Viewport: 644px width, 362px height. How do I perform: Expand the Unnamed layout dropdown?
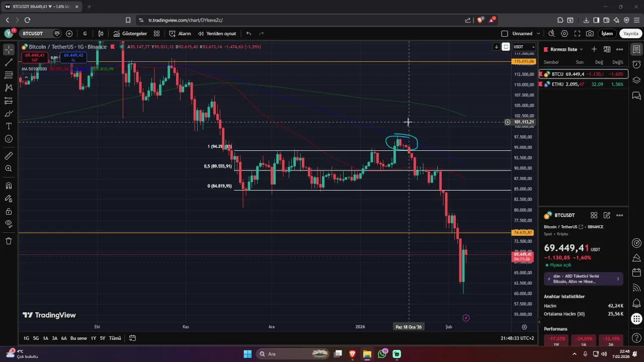pos(538,34)
